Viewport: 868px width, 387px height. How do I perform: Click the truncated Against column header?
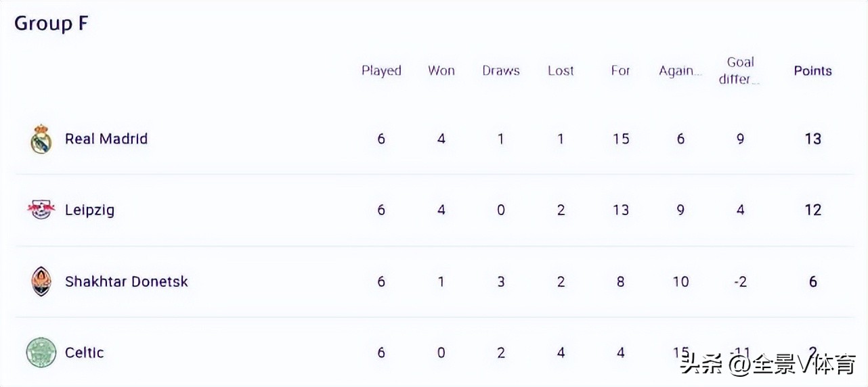tap(680, 71)
